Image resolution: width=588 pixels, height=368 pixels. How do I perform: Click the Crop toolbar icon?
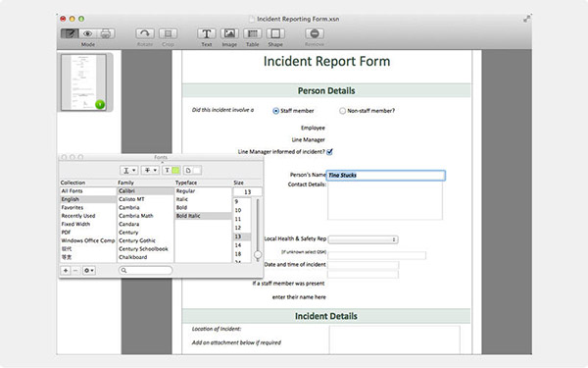pyautogui.click(x=168, y=33)
